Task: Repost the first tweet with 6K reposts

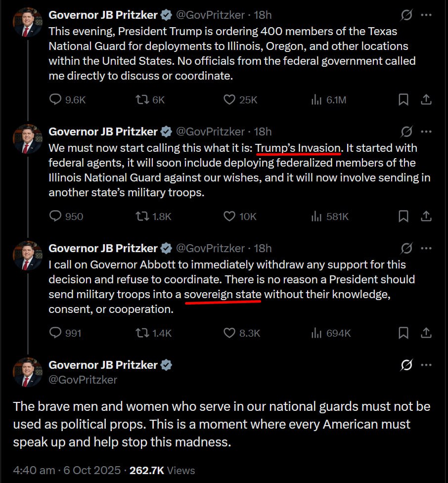Action: pyautogui.click(x=142, y=100)
